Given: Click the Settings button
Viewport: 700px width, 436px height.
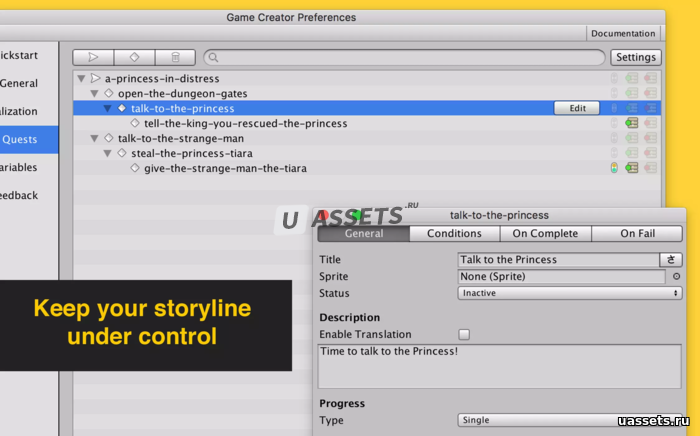Looking at the screenshot, I should 636,57.
